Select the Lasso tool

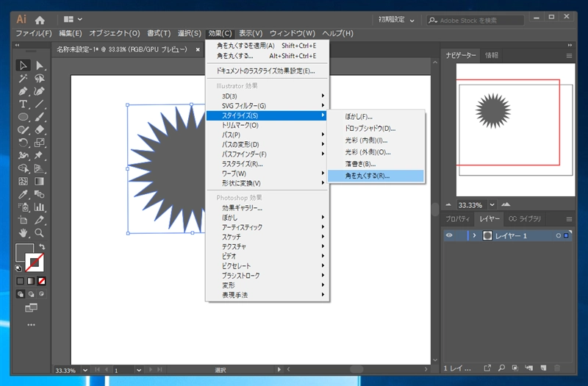(x=40, y=79)
